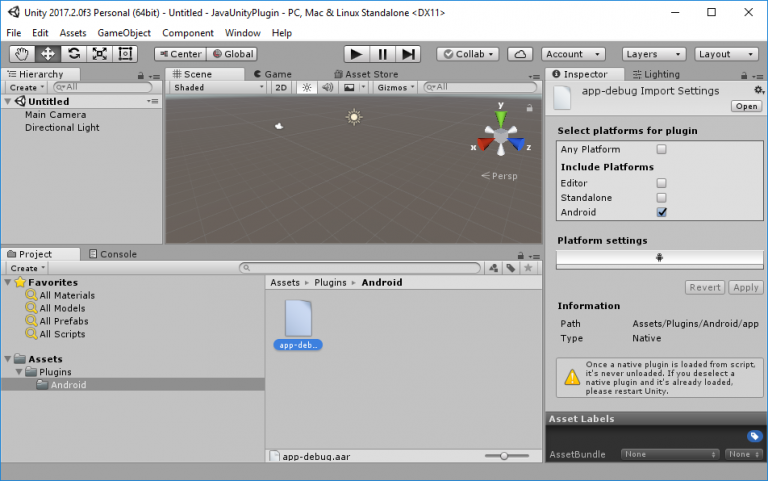Click the blue Asset Labels tag icon
The image size is (768, 481).
(x=754, y=436)
